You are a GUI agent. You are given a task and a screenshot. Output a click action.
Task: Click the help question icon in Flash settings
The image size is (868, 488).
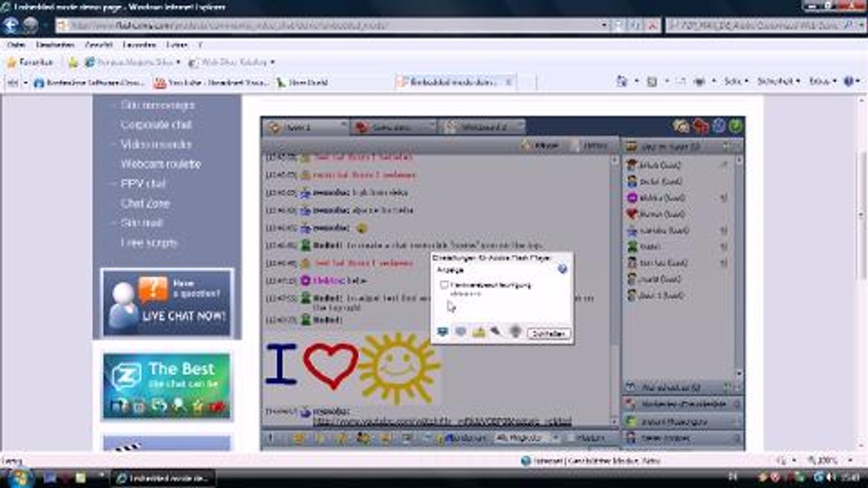(x=561, y=269)
